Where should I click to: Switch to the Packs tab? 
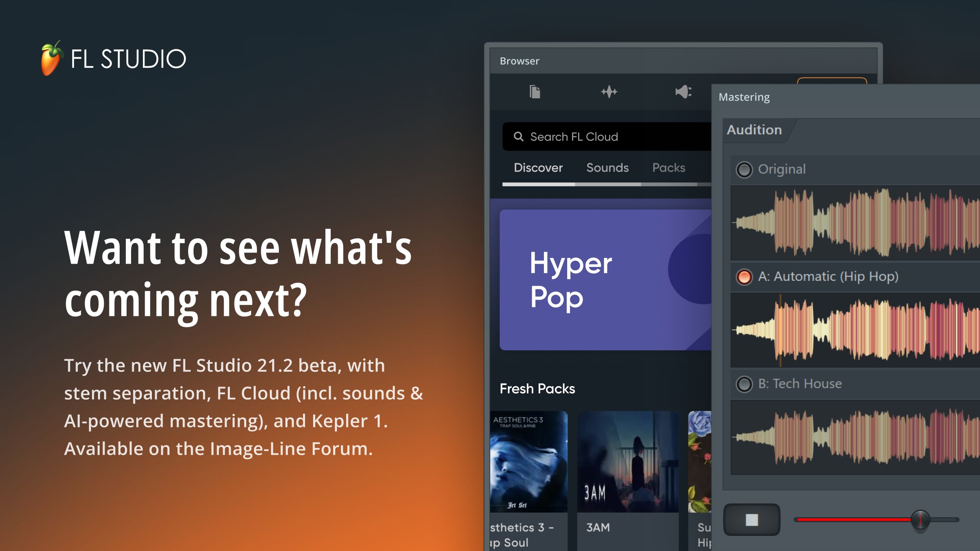(x=668, y=168)
